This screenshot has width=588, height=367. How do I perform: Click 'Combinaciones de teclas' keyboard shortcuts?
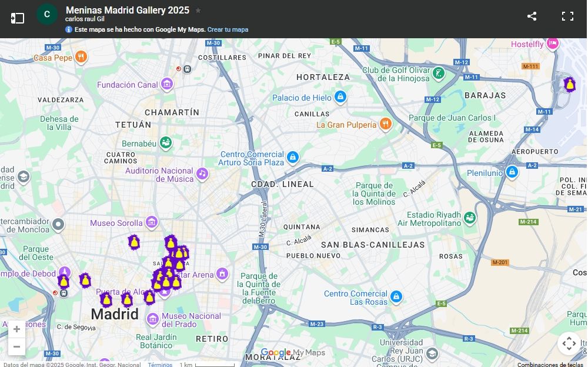[x=550, y=364]
